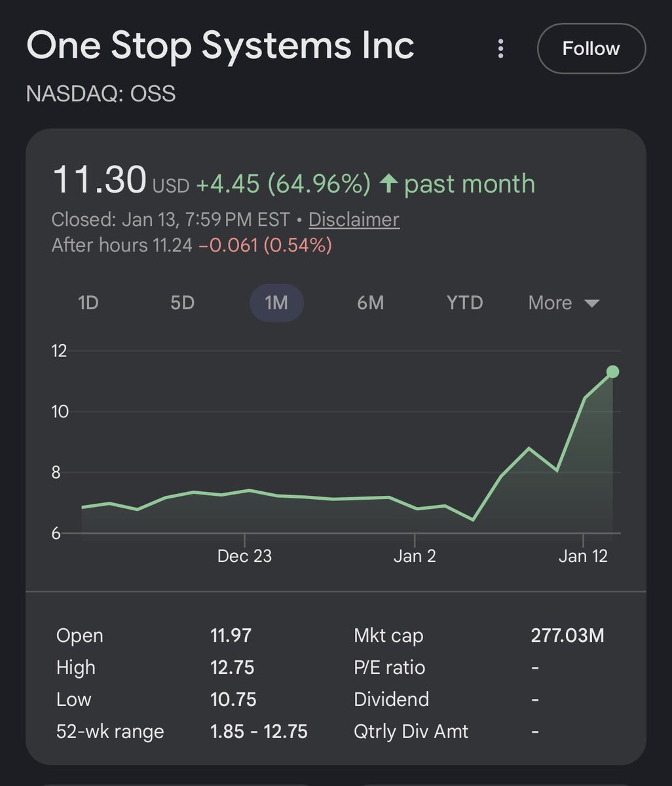Viewport: 672px width, 786px height.
Task: Click the 11.30 price value
Action: coord(100,180)
